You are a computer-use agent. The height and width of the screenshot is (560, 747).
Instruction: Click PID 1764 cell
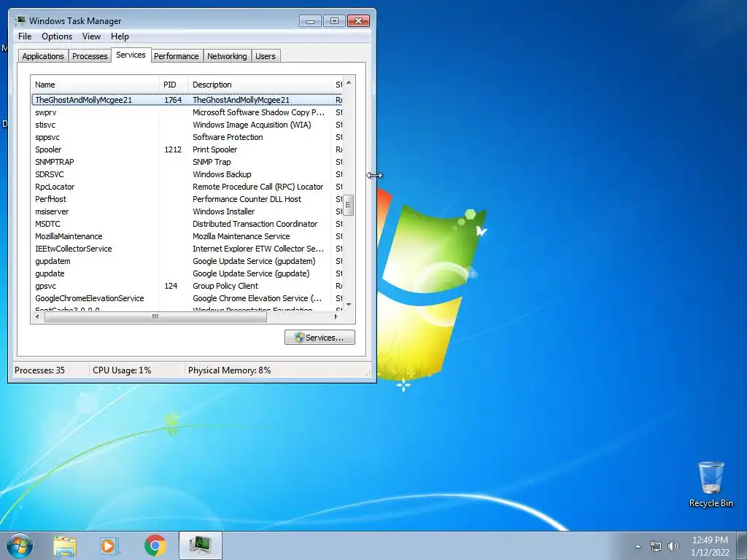[173, 100]
